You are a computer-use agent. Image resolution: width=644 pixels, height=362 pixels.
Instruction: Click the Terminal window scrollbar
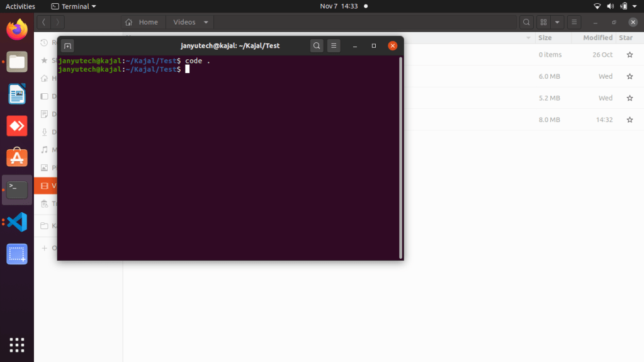tap(400, 157)
